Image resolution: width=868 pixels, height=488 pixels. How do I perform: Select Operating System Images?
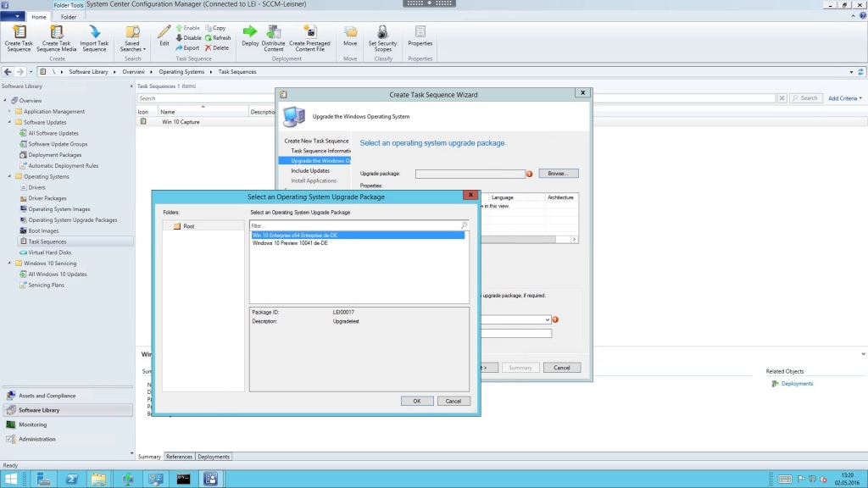58,209
